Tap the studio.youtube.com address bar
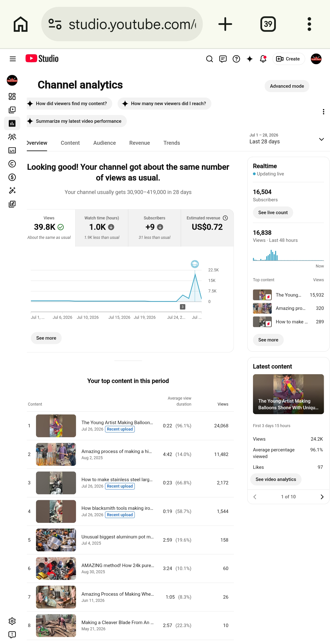 (122, 24)
